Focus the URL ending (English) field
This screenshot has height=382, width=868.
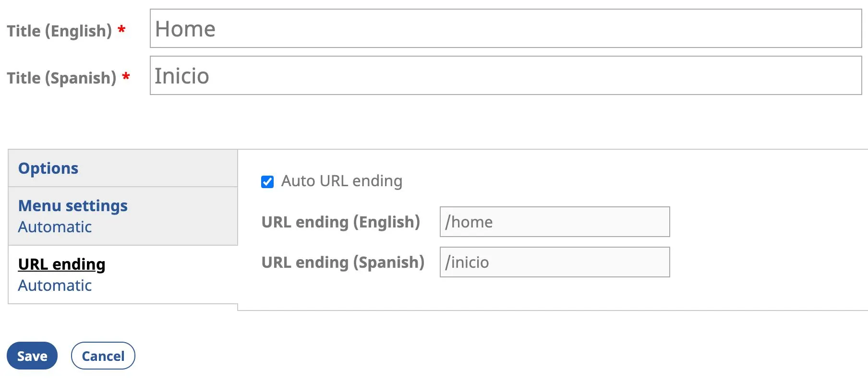pyautogui.click(x=555, y=222)
